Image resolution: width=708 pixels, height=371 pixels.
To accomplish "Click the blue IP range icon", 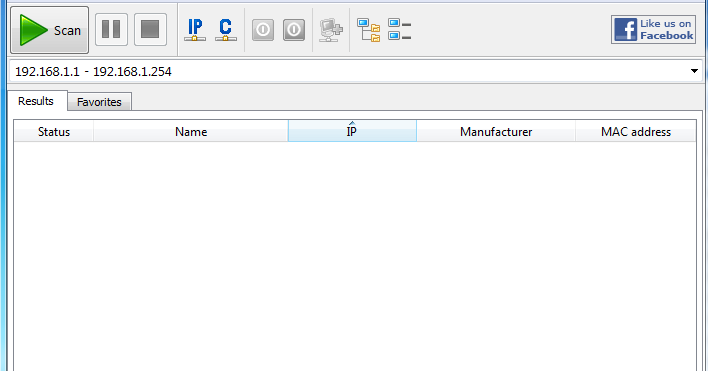I will pos(195,30).
